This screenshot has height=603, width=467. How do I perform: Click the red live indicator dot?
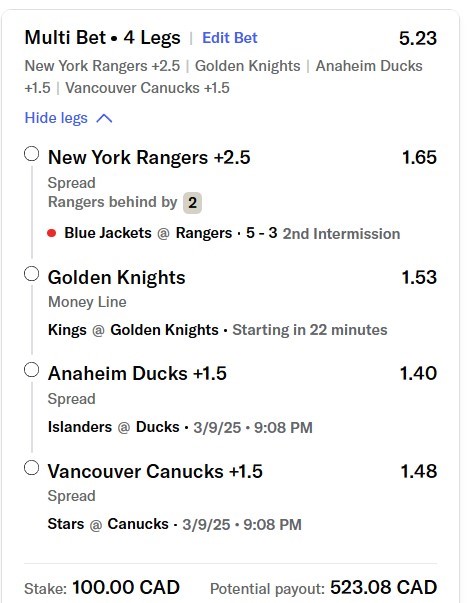pos(52,233)
